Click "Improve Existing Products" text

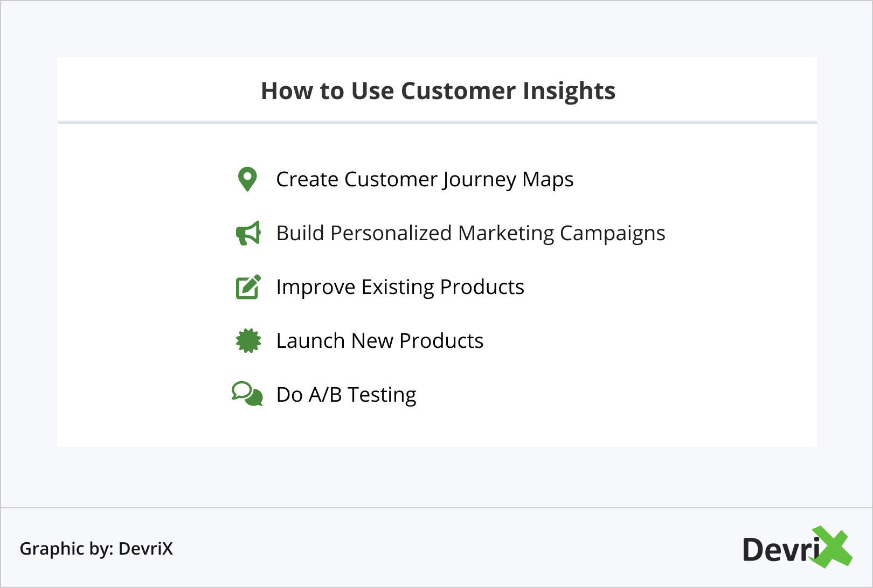(400, 287)
